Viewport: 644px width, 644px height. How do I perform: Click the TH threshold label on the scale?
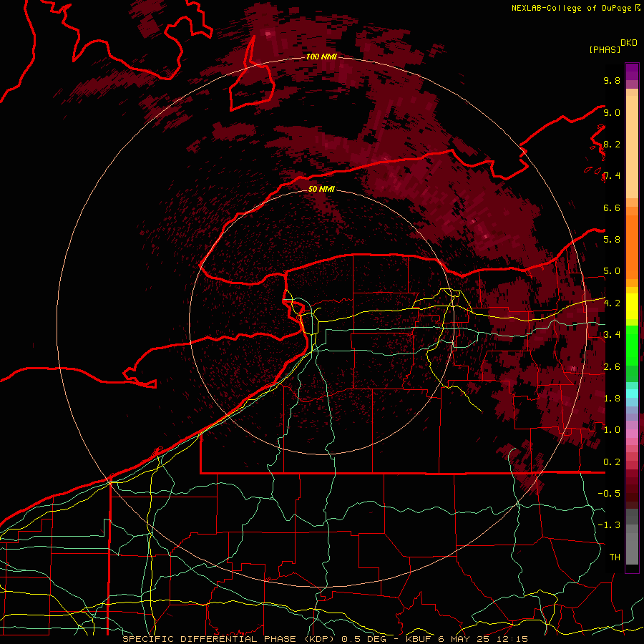click(x=615, y=557)
